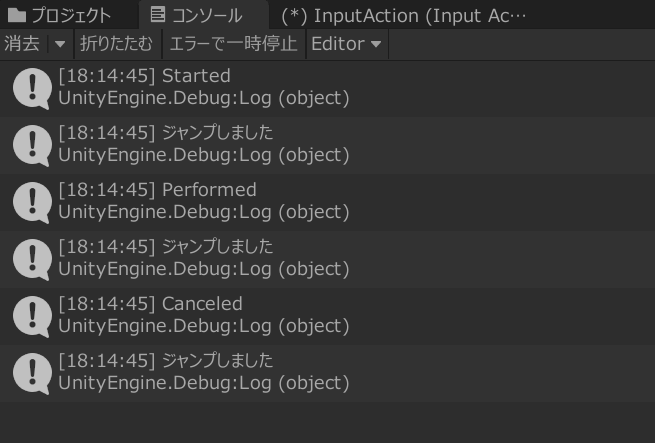This screenshot has width=655, height=443.
Task: Click info icon of the Canceled log
Action: click(x=32, y=316)
